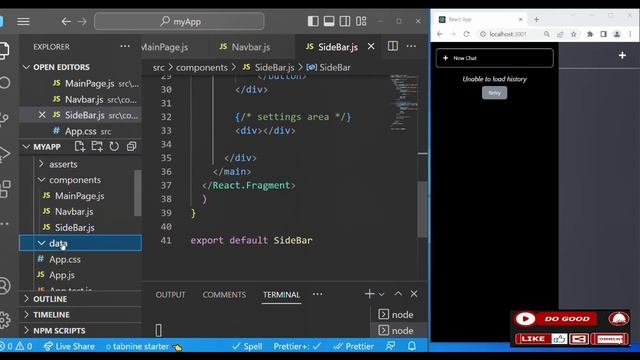Viewport: 640px width, 360px height.
Task: Close the bottom panel
Action: pyautogui.click(x=414, y=294)
